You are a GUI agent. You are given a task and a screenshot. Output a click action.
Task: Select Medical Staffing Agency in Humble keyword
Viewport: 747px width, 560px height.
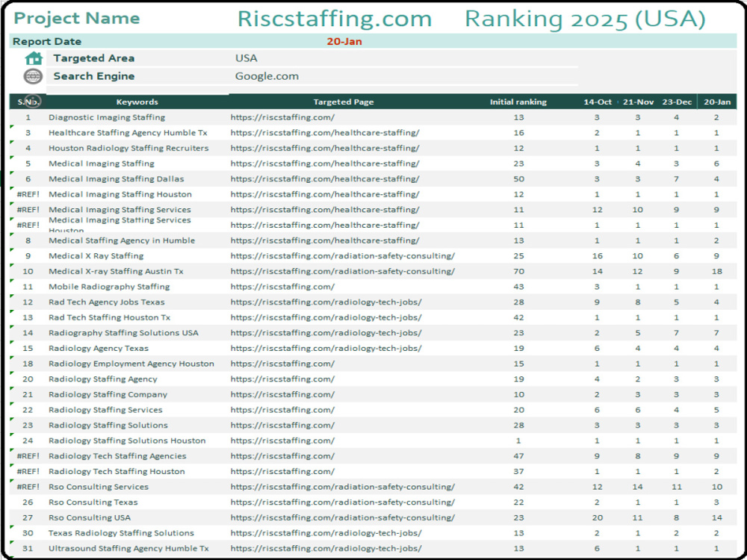122,240
